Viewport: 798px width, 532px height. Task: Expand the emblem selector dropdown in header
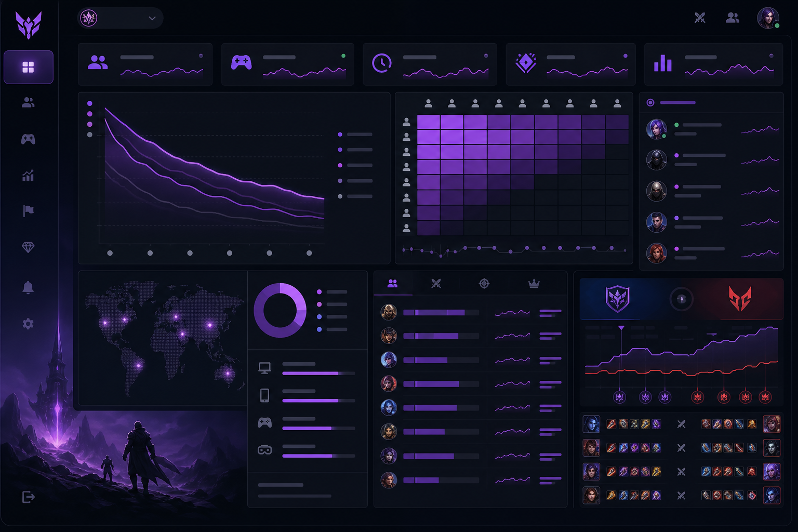point(121,18)
